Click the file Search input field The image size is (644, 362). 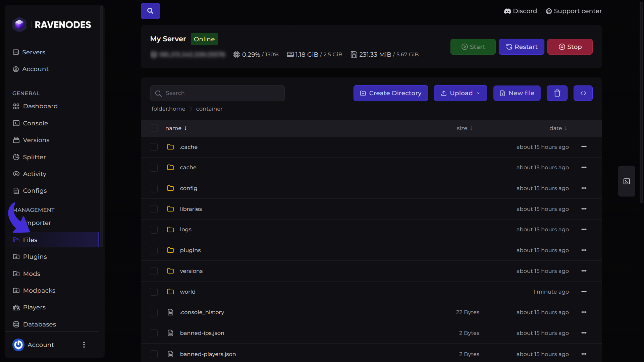coord(217,93)
